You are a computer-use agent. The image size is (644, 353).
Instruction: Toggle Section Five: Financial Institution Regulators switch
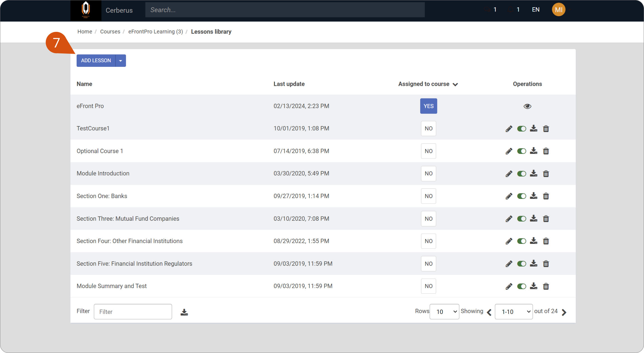(x=521, y=264)
